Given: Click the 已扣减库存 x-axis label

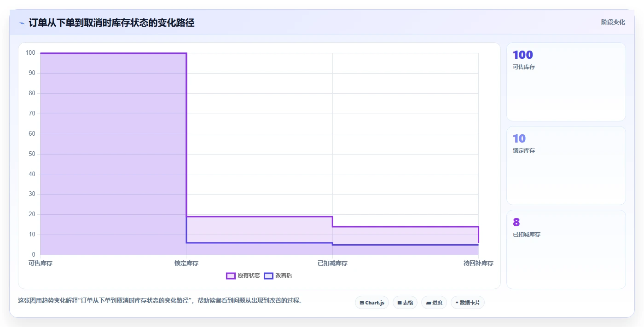Looking at the screenshot, I should pos(332,264).
